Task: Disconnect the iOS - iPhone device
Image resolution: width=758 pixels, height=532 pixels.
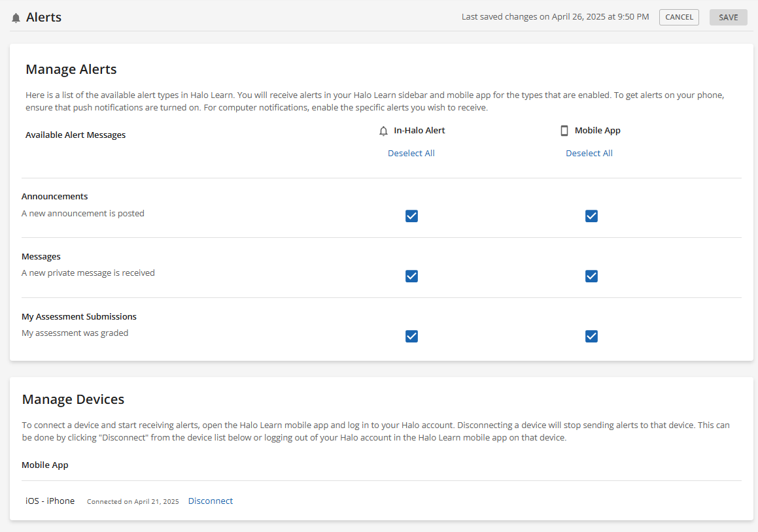Action: [x=211, y=501]
